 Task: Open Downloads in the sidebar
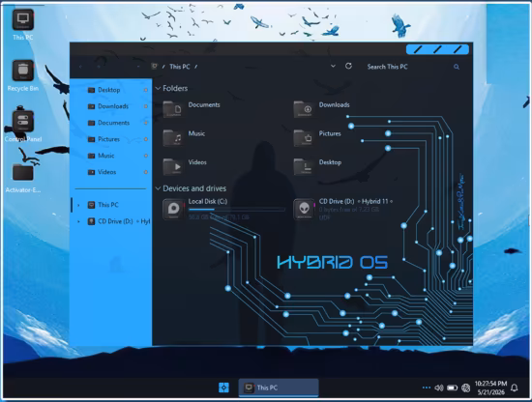click(111, 106)
